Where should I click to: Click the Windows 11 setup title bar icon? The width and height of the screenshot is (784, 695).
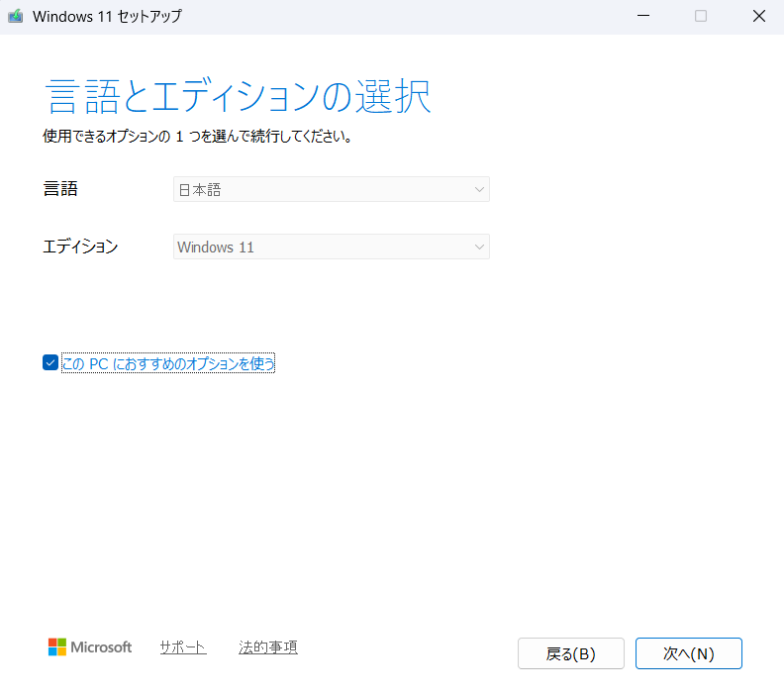16,16
